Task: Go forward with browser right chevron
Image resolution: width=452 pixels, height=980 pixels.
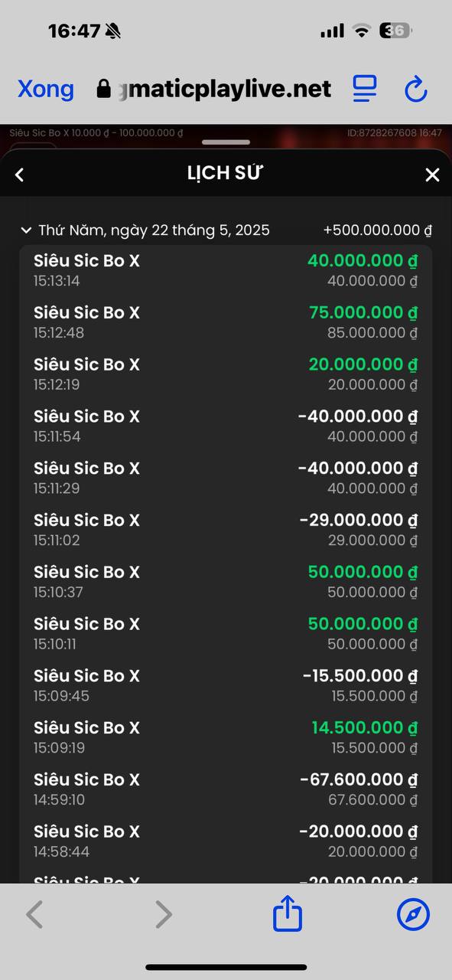Action: pos(164,914)
